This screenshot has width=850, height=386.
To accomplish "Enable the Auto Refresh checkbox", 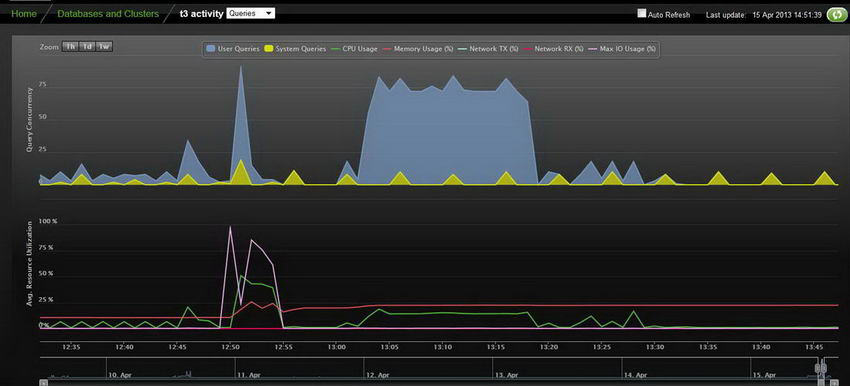I will tap(642, 14).
